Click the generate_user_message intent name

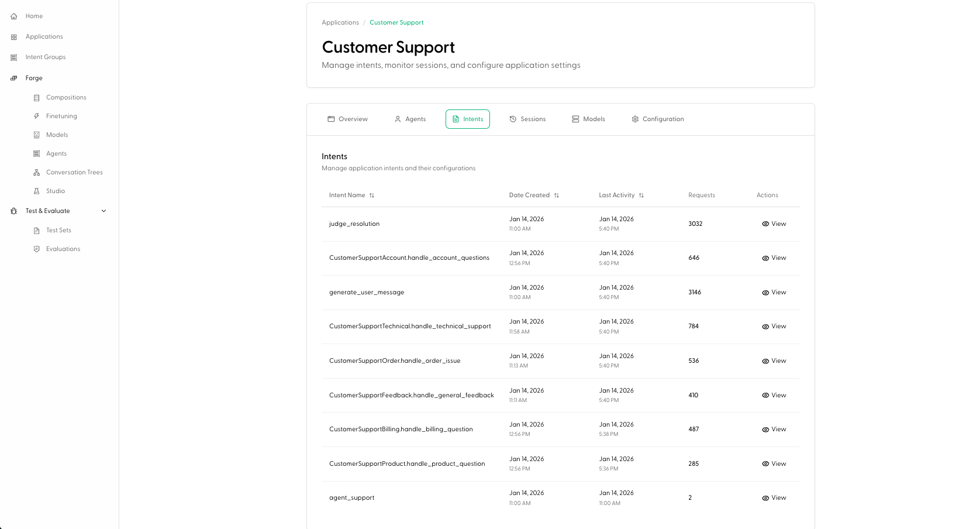point(367,293)
